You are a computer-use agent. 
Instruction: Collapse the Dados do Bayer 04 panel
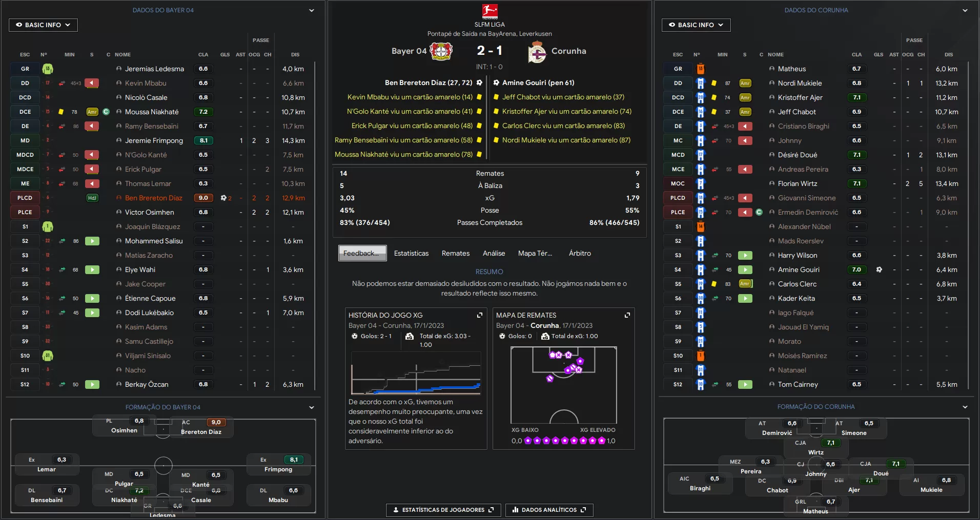[x=311, y=10]
